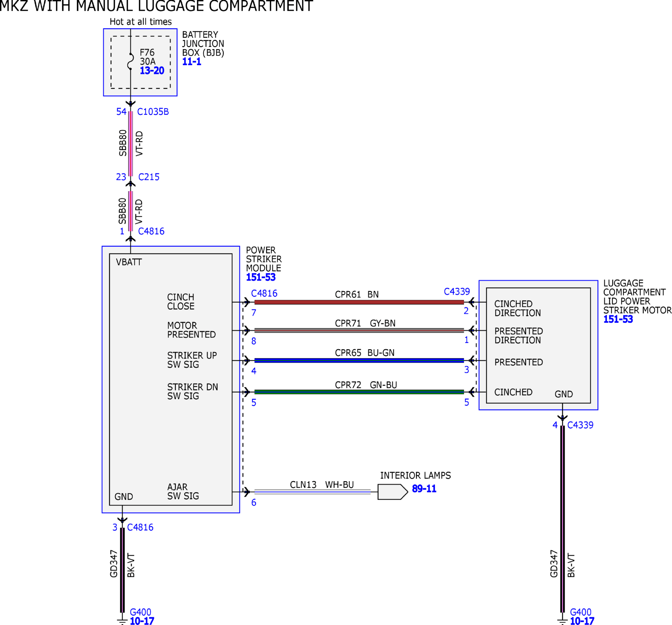Select pin number 2 at the motor connector
Image resolution: width=672 pixels, height=625 pixels.
pyautogui.click(x=466, y=311)
